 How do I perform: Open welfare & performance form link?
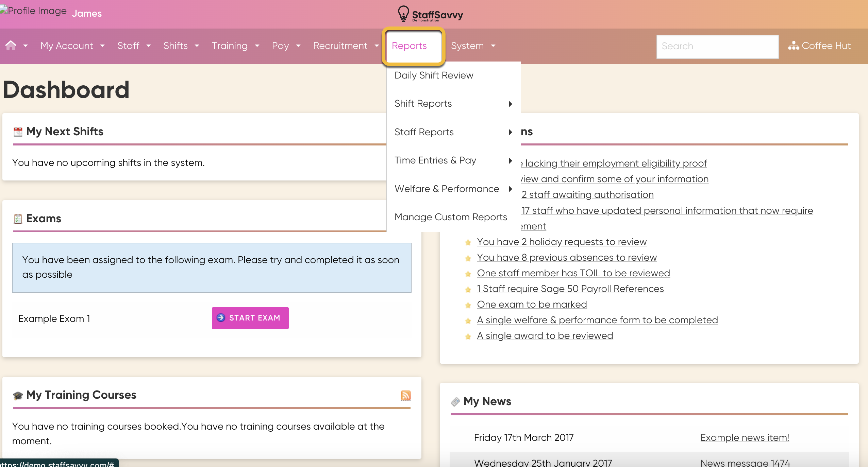(x=597, y=320)
